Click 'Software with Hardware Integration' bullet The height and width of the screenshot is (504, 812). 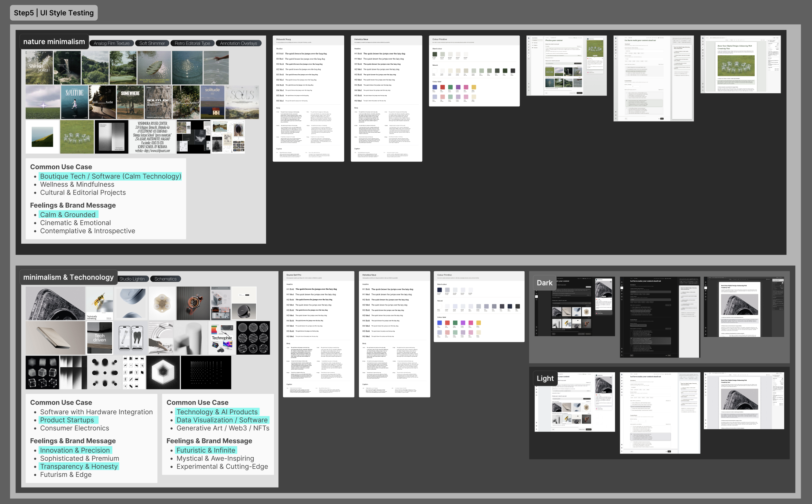pos(96,412)
